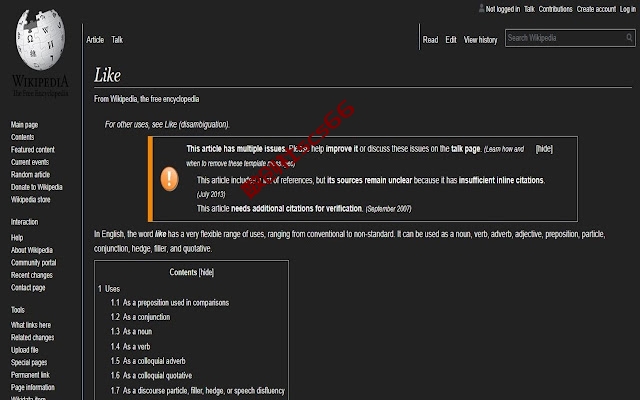640x400 pixels.
Task: Click insufficient inline citations link
Action: [x=501, y=180]
